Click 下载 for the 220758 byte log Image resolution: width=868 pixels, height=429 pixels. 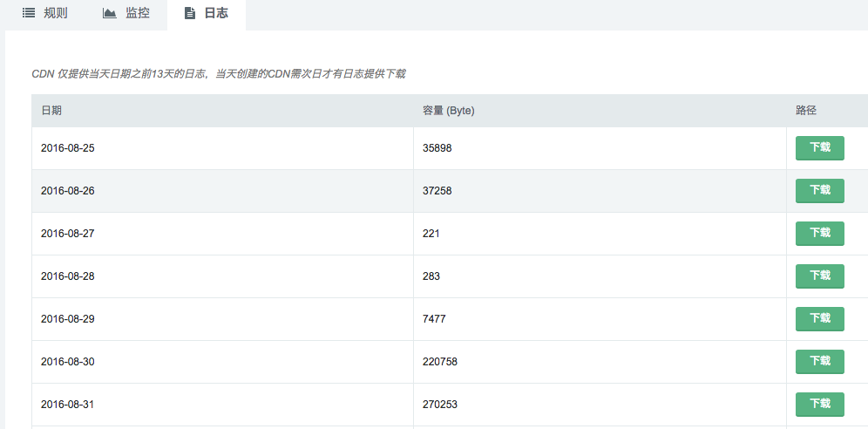819,362
